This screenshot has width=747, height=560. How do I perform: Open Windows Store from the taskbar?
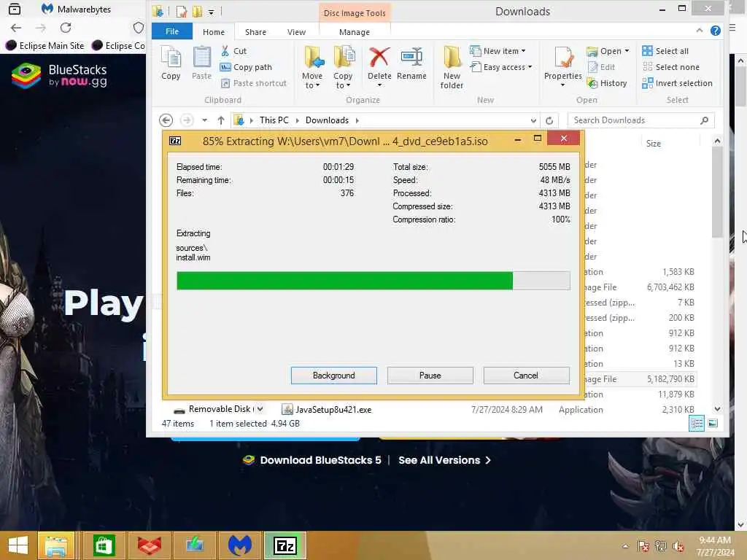pos(104,545)
